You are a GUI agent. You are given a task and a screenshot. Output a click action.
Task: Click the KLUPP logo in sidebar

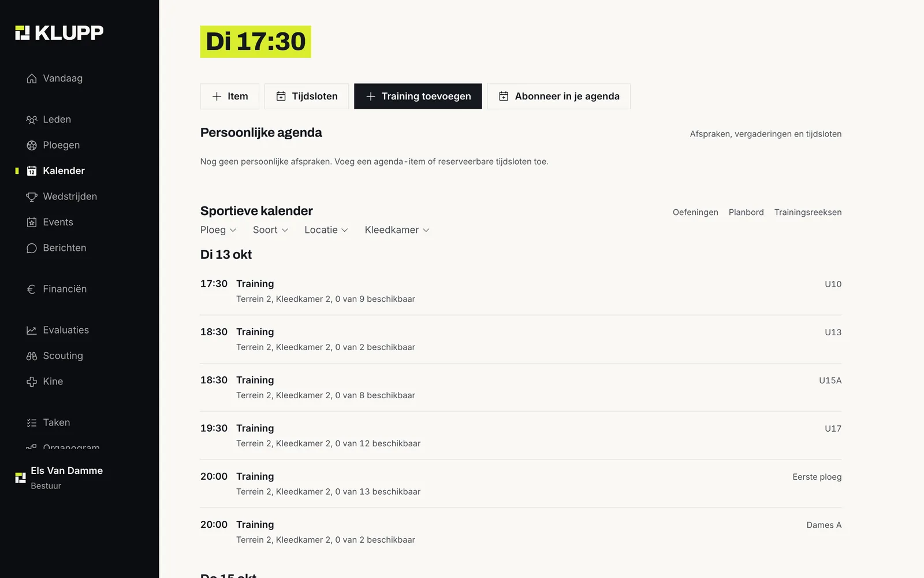point(59,33)
